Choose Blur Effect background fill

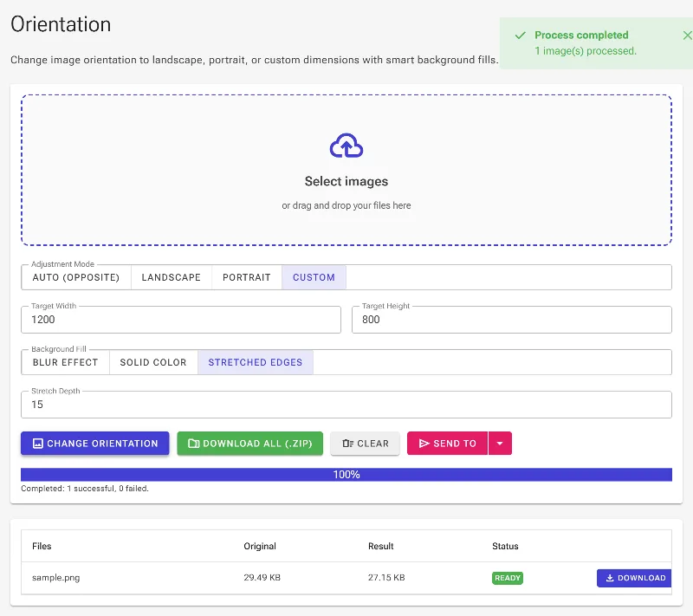[66, 362]
